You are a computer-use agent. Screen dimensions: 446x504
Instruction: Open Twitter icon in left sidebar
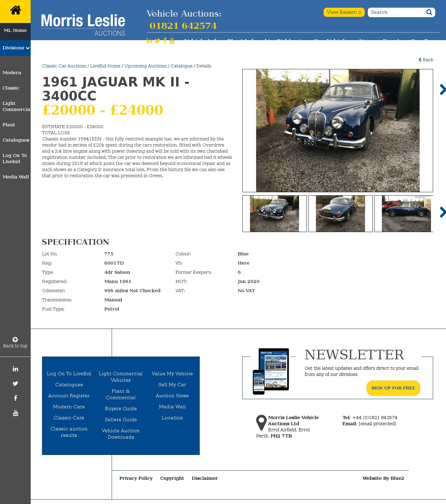click(x=15, y=384)
